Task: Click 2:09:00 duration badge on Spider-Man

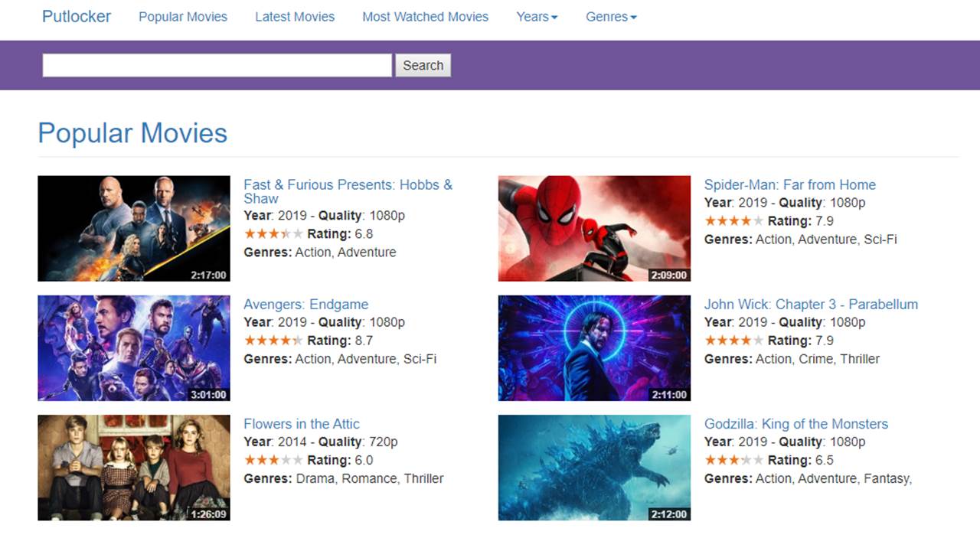Action: coord(669,275)
